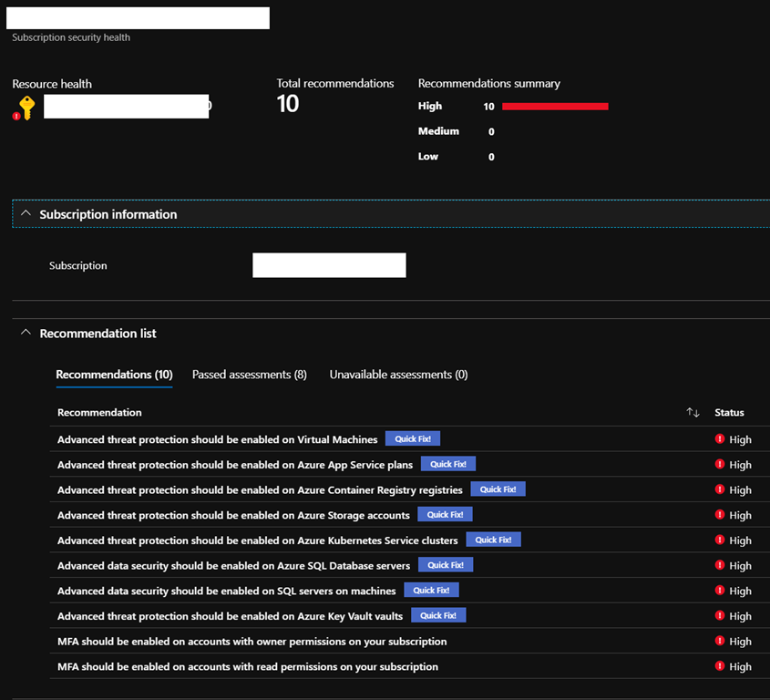The height and width of the screenshot is (700, 770).
Task: Select the Recommendations (10) tab
Action: (114, 375)
